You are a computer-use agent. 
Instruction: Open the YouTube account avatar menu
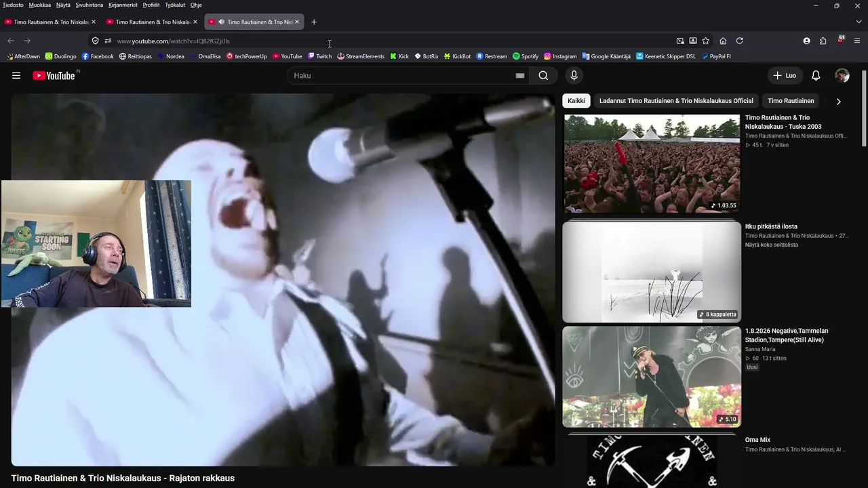click(842, 75)
